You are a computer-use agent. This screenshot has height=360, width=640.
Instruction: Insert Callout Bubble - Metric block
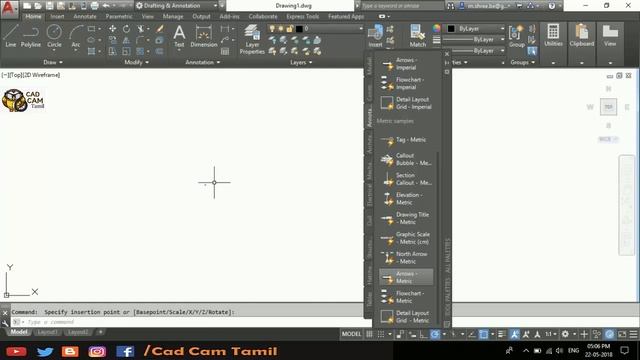click(406, 159)
